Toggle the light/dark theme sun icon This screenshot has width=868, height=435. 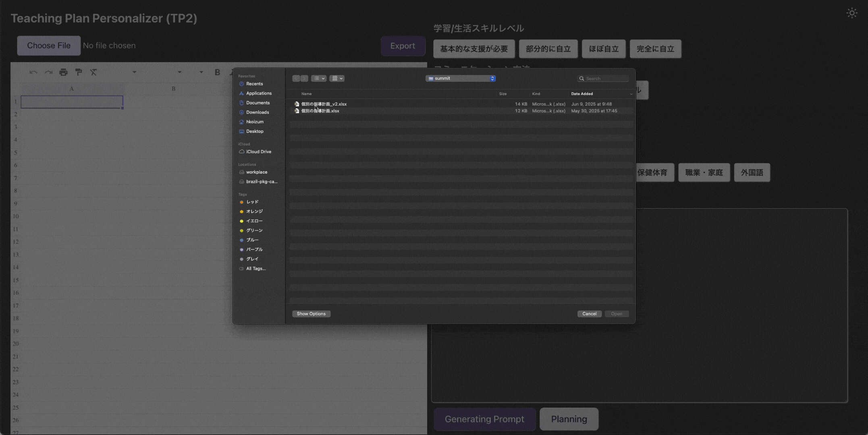[x=851, y=13]
